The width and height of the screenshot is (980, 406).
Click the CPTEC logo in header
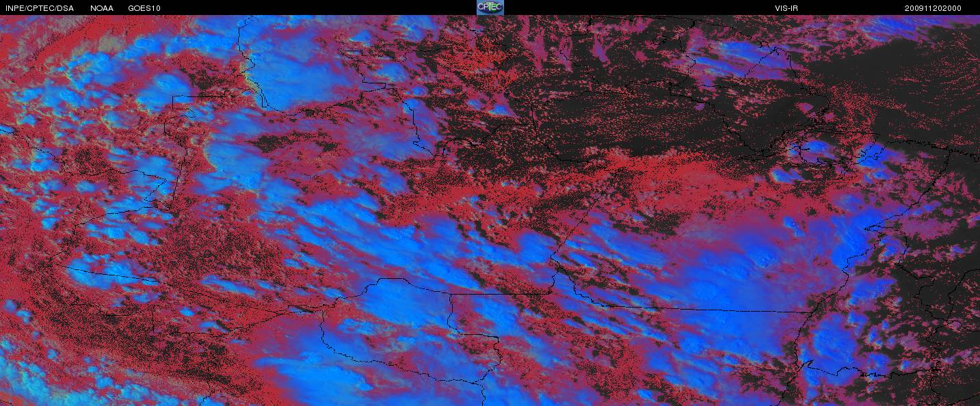point(490,8)
